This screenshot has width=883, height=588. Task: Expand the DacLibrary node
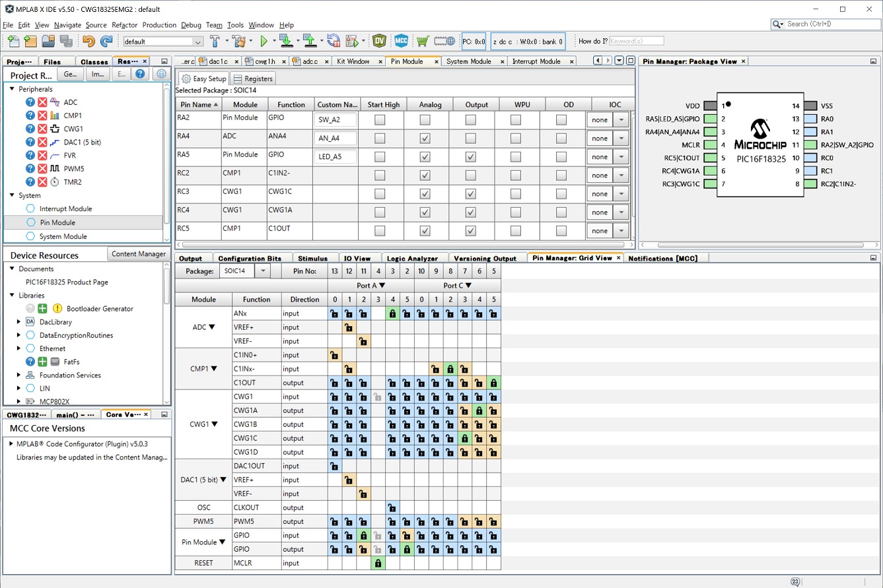[18, 322]
